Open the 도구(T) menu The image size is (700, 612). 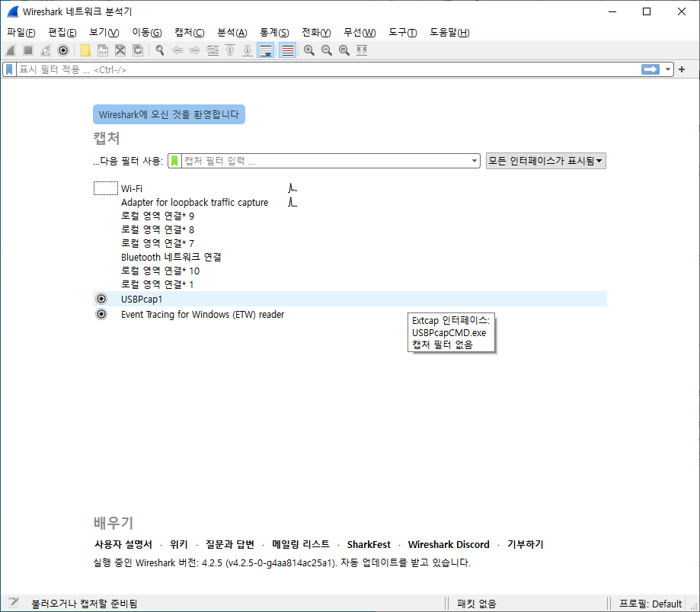tap(402, 32)
